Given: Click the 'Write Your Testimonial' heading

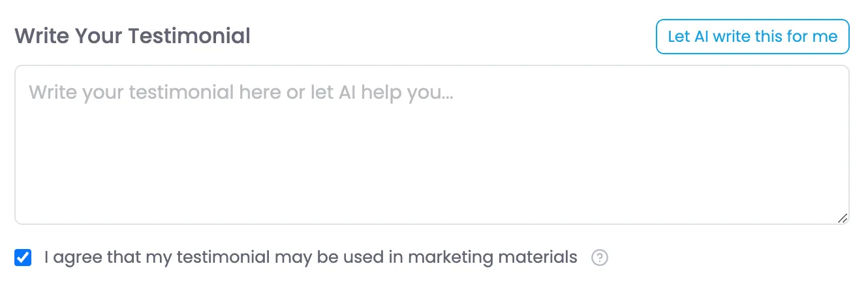Looking at the screenshot, I should (x=132, y=35).
